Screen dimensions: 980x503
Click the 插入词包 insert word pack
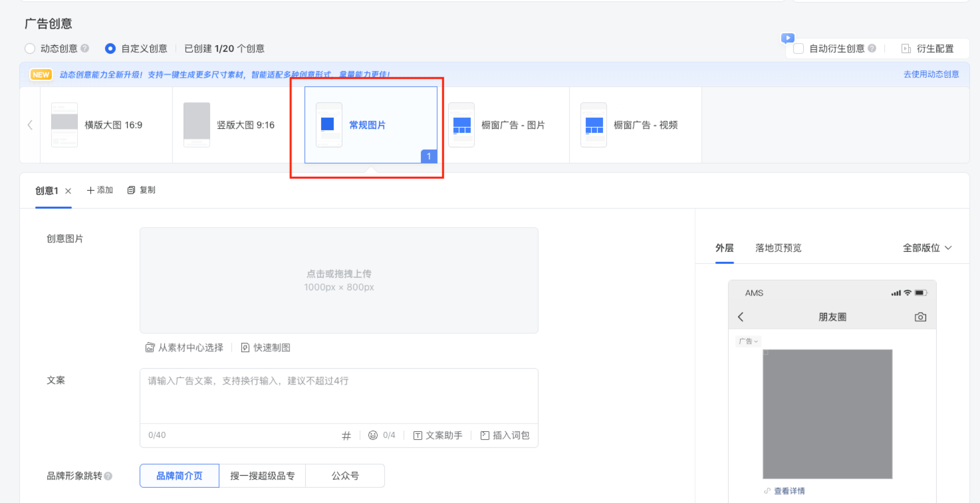505,435
